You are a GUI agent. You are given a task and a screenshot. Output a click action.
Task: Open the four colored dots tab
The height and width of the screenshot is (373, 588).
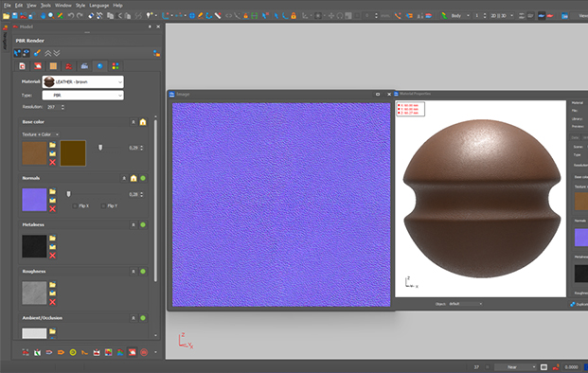(116, 66)
